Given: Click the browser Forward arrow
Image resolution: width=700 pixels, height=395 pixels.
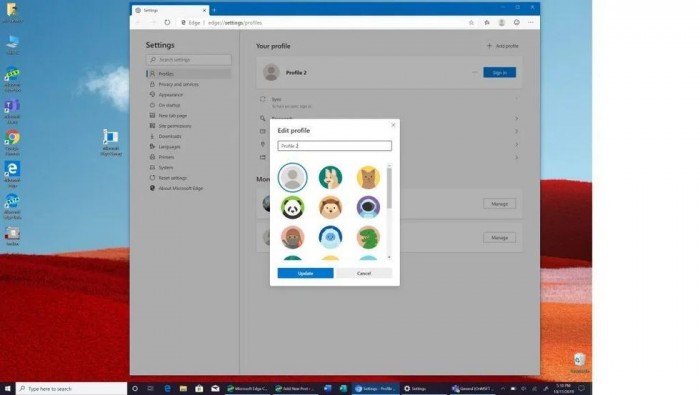Looking at the screenshot, I should tap(152, 22).
